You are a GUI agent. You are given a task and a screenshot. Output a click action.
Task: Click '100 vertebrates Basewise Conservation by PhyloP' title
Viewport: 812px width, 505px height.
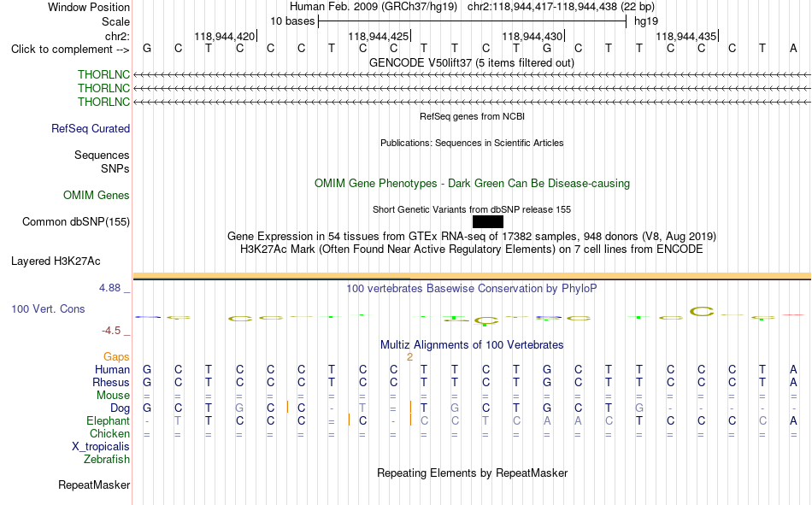coord(472,289)
